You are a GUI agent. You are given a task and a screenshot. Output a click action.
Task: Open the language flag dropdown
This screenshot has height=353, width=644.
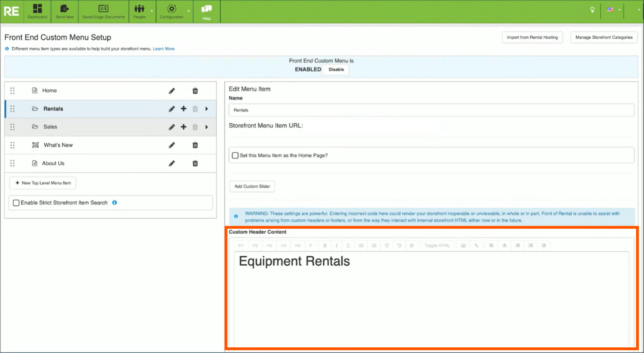pyautogui.click(x=613, y=10)
